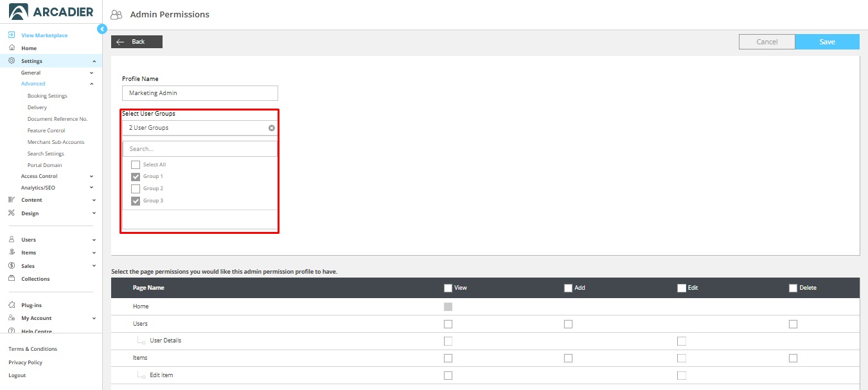The image size is (868, 390).
Task: Click the Profile Name input field
Action: 200,93
